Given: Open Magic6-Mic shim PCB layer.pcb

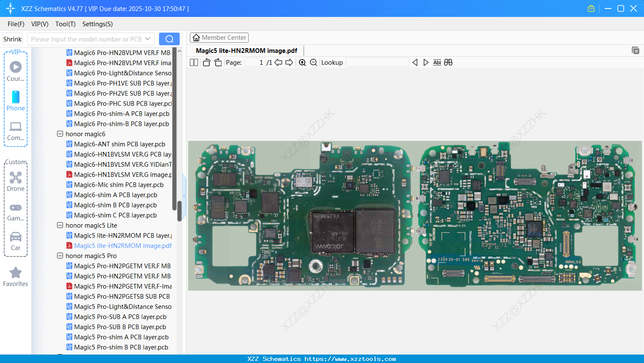Looking at the screenshot, I should pos(115,184).
